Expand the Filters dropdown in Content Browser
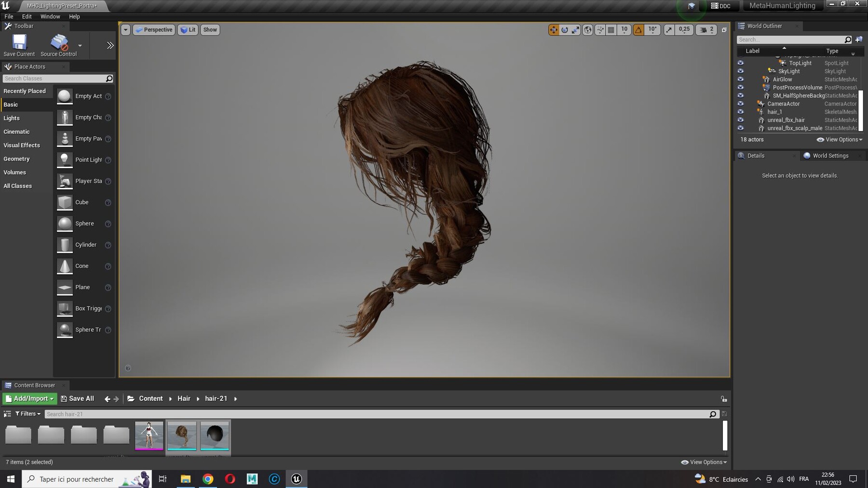This screenshot has height=488, width=868. 28,414
